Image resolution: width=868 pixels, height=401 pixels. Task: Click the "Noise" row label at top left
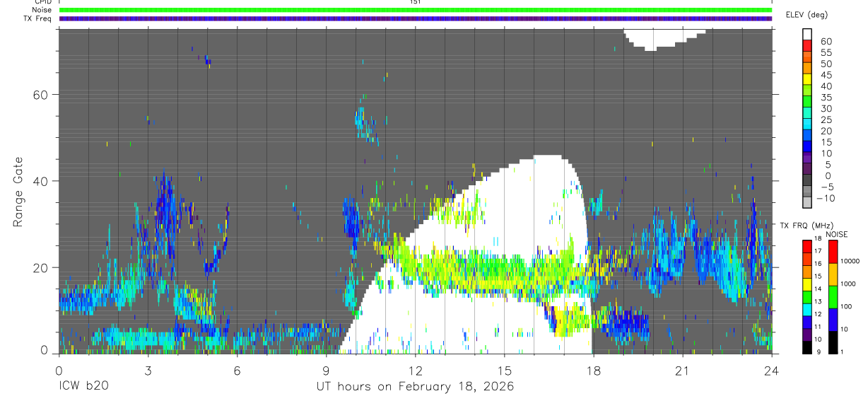(42, 10)
